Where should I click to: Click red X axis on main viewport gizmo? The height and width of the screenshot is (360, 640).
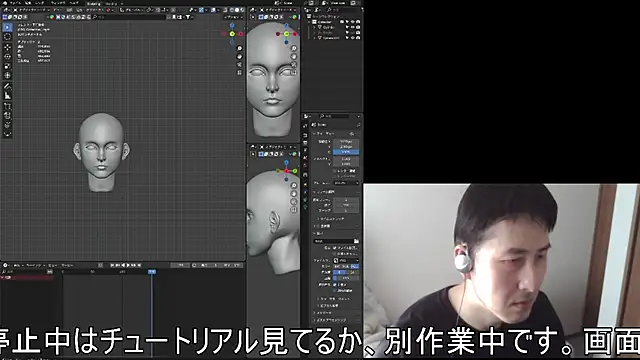pos(240,34)
